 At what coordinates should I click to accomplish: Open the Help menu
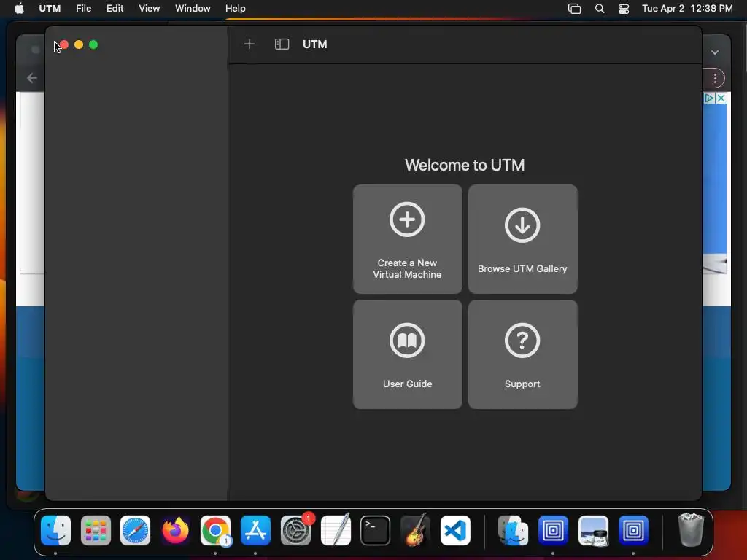pos(236,9)
